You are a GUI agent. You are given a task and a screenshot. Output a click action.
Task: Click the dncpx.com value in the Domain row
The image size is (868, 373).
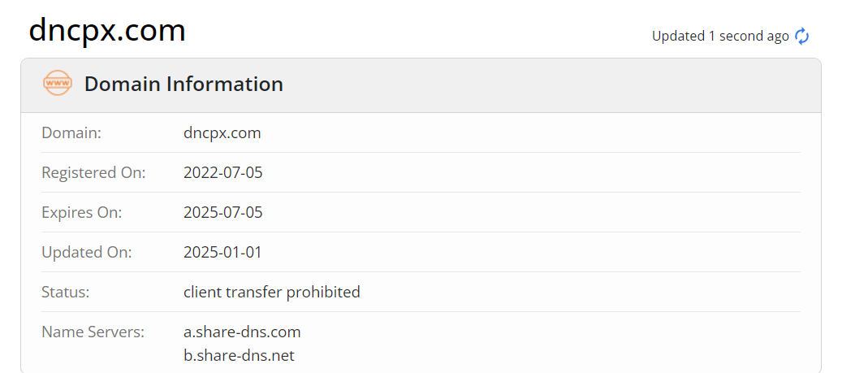(222, 132)
